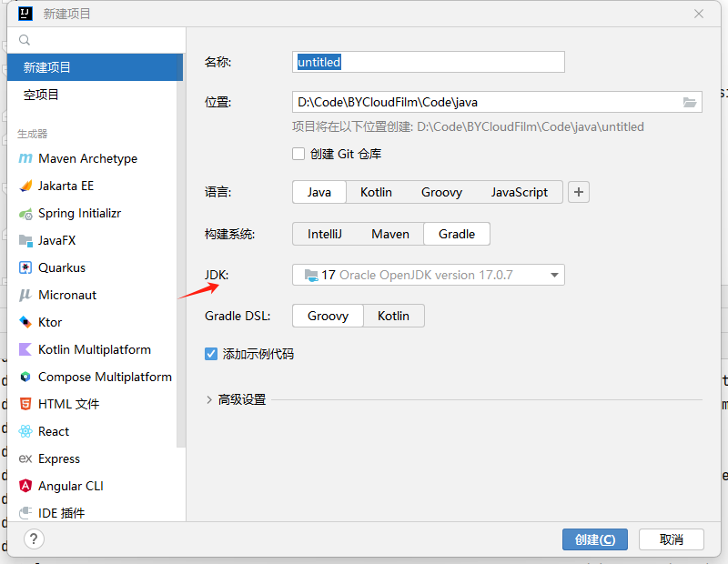Click the IDE plugin icon
728x564 pixels.
[25, 513]
